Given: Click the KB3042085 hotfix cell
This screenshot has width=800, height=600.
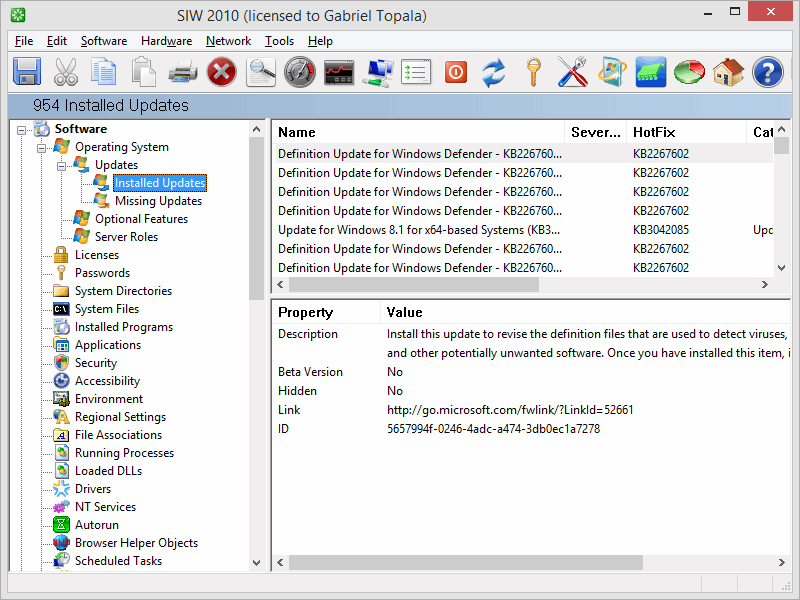Looking at the screenshot, I should click(x=661, y=230).
